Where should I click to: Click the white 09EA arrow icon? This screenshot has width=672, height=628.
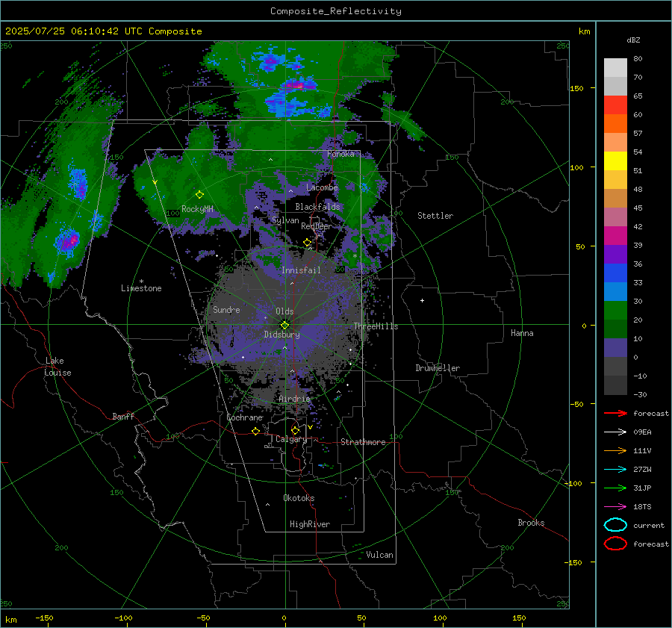pyautogui.click(x=615, y=432)
